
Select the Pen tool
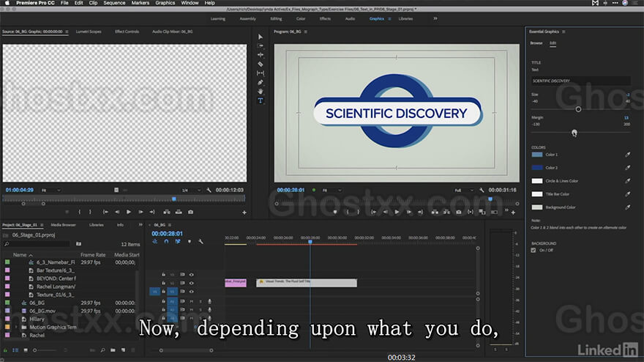click(261, 83)
